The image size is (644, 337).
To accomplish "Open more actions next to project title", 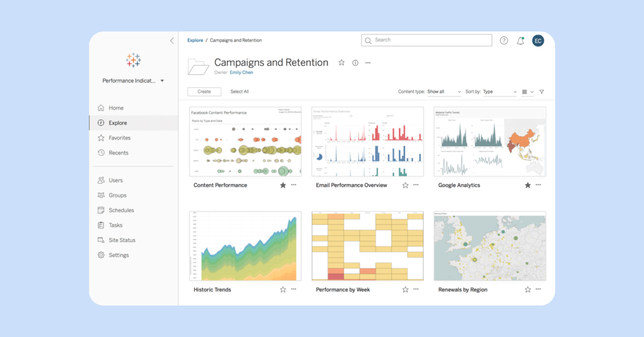I will pyautogui.click(x=368, y=63).
